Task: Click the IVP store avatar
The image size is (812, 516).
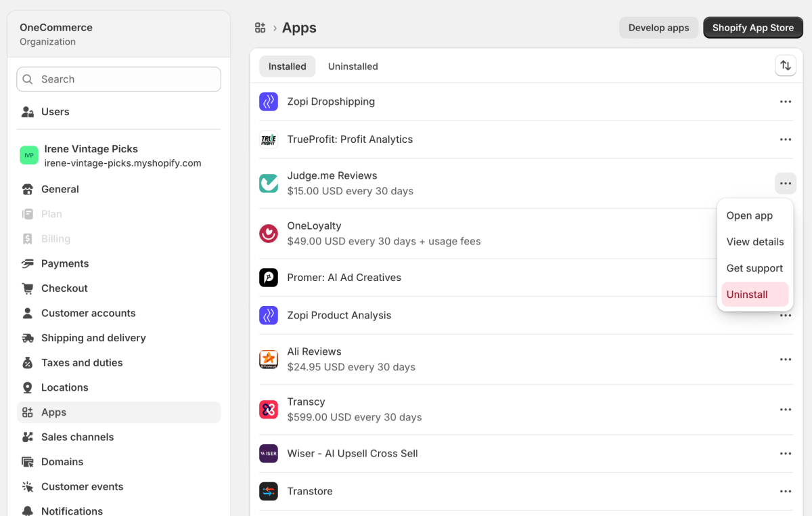Action: 29,155
